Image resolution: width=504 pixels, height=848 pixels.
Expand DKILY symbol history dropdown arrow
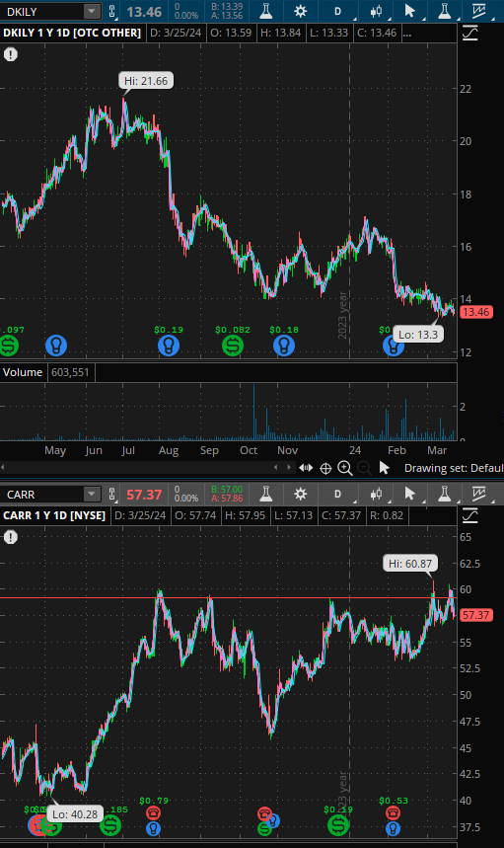[92, 11]
